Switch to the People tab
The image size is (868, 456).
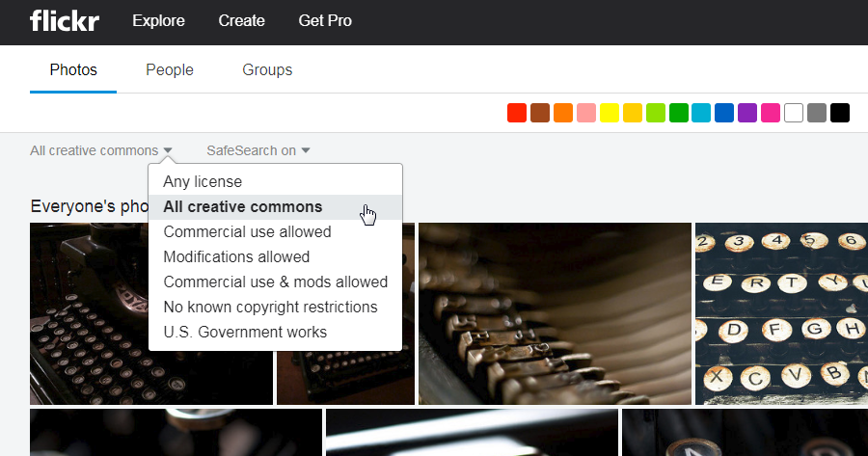170,70
